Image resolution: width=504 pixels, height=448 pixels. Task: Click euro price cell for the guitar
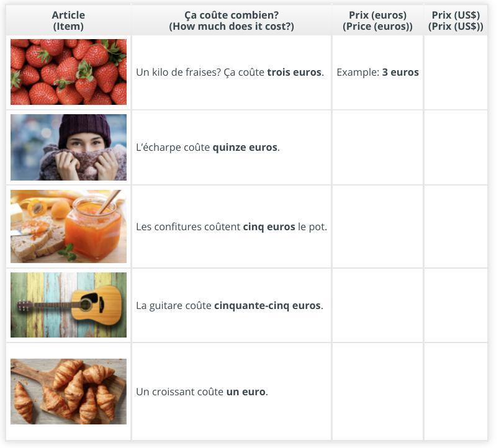click(x=377, y=305)
